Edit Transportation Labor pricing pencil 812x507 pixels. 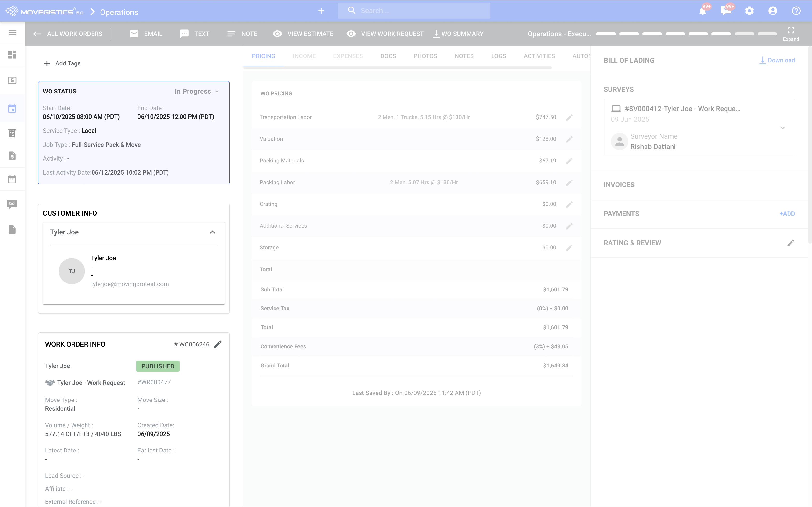[x=569, y=117]
